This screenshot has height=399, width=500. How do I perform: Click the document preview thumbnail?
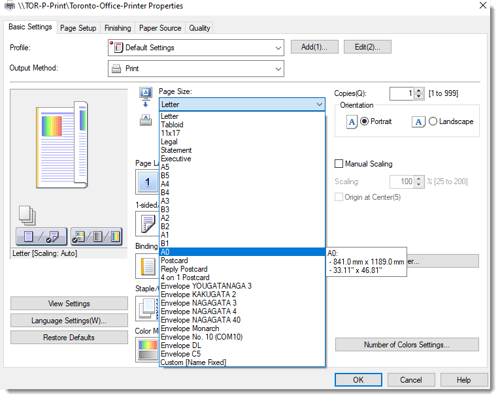click(x=62, y=145)
